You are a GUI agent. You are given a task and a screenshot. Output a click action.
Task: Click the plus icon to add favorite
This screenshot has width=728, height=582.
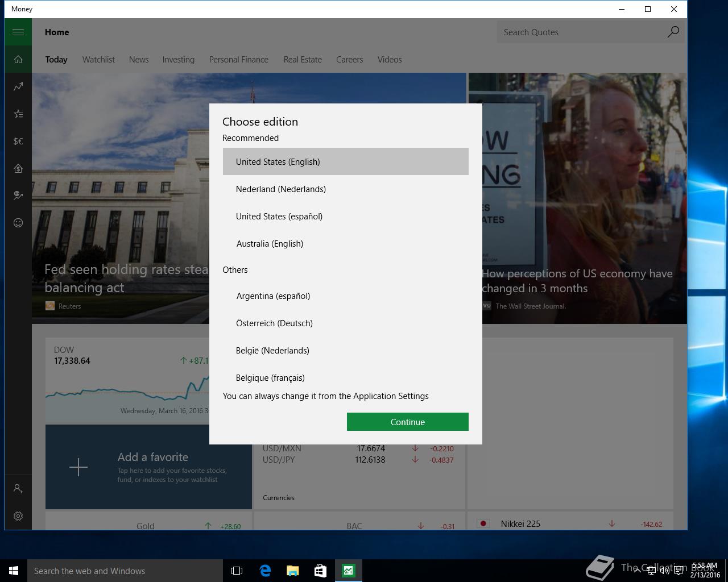(78, 467)
